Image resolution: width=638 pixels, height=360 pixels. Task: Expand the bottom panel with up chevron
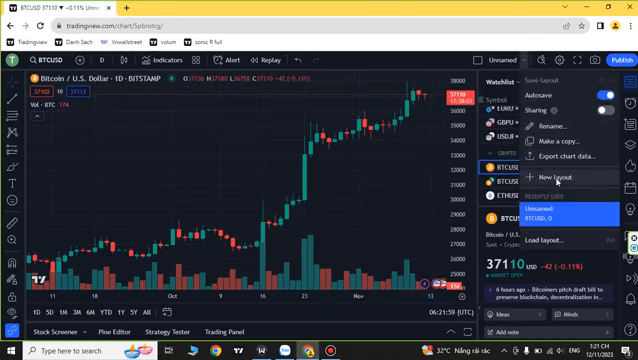[451, 332]
